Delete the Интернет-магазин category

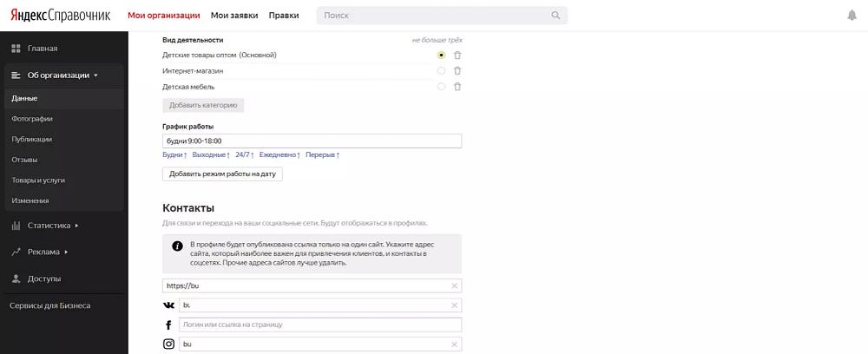457,71
